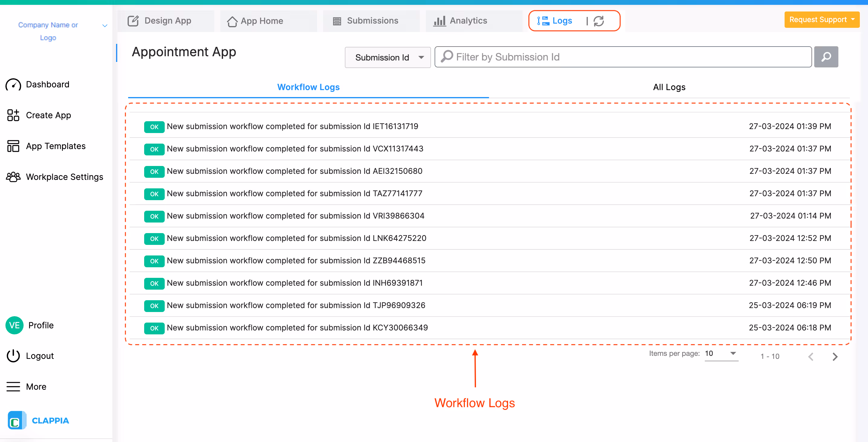Click the Request Support button
Screen dimensions: 868x442
point(821,19)
